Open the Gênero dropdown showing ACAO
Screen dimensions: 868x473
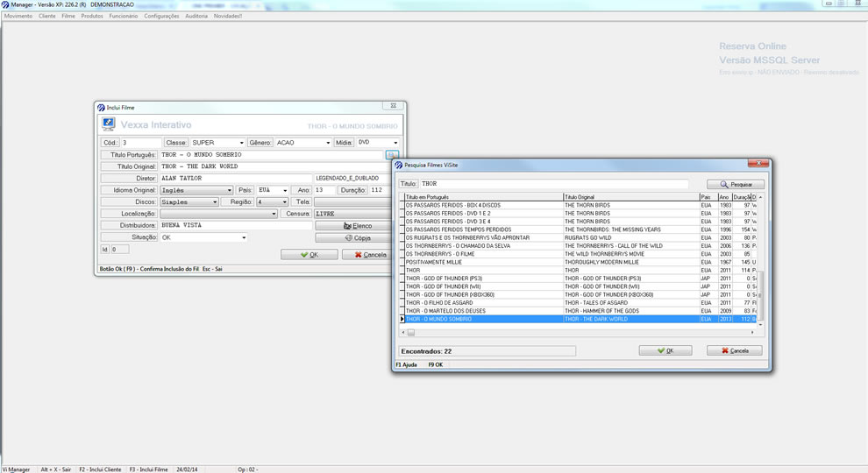328,143
